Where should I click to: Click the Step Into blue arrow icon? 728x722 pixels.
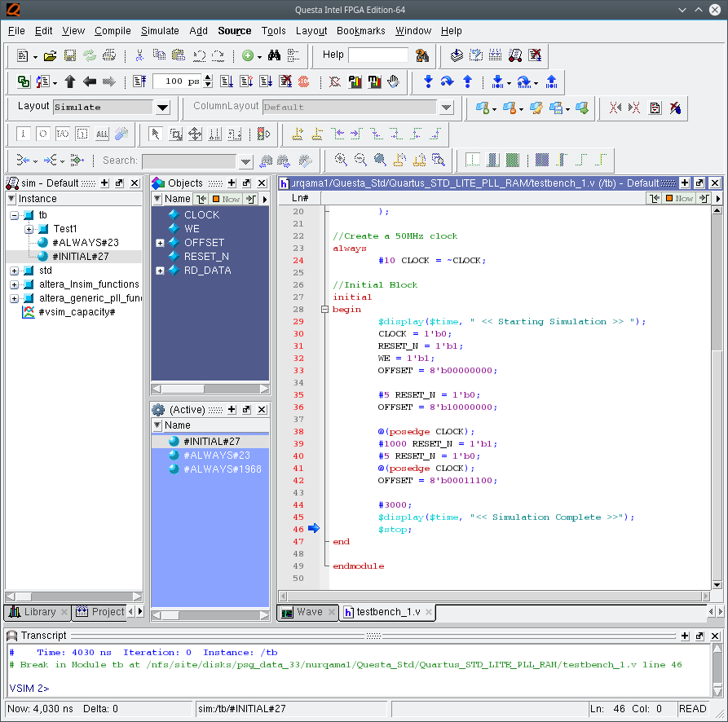[x=428, y=81]
